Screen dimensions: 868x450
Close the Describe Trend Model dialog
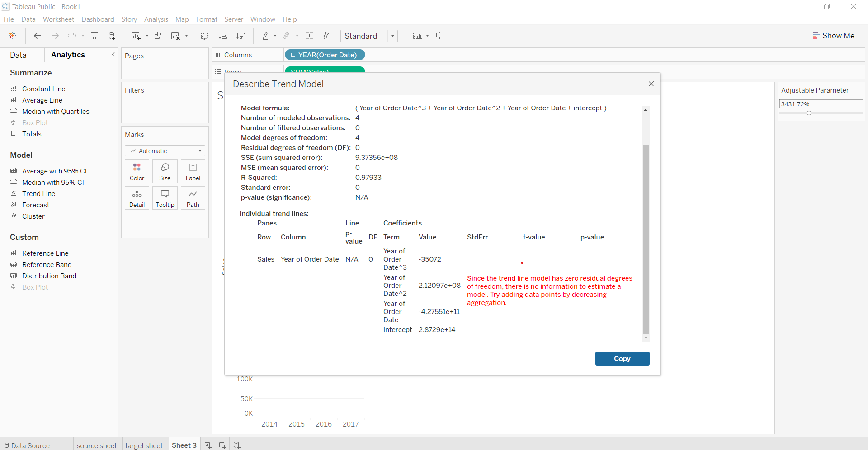point(651,84)
